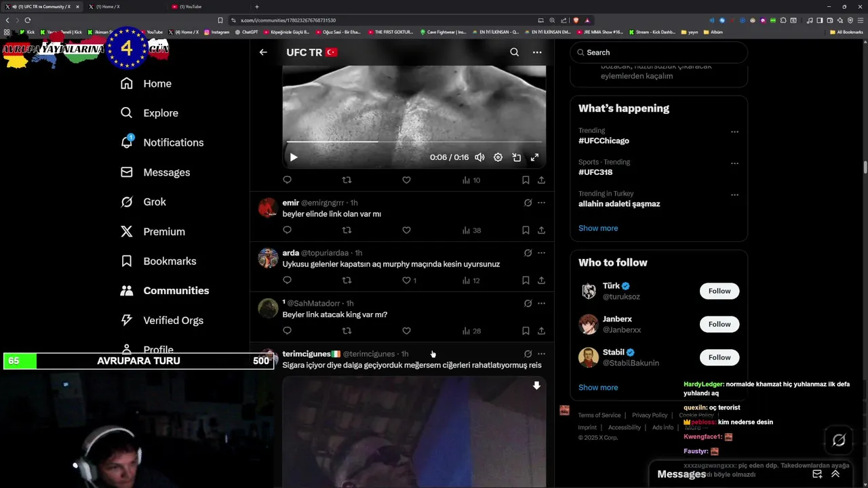868x488 pixels.
Task: Expand the Messages drawer
Action: tap(835, 474)
